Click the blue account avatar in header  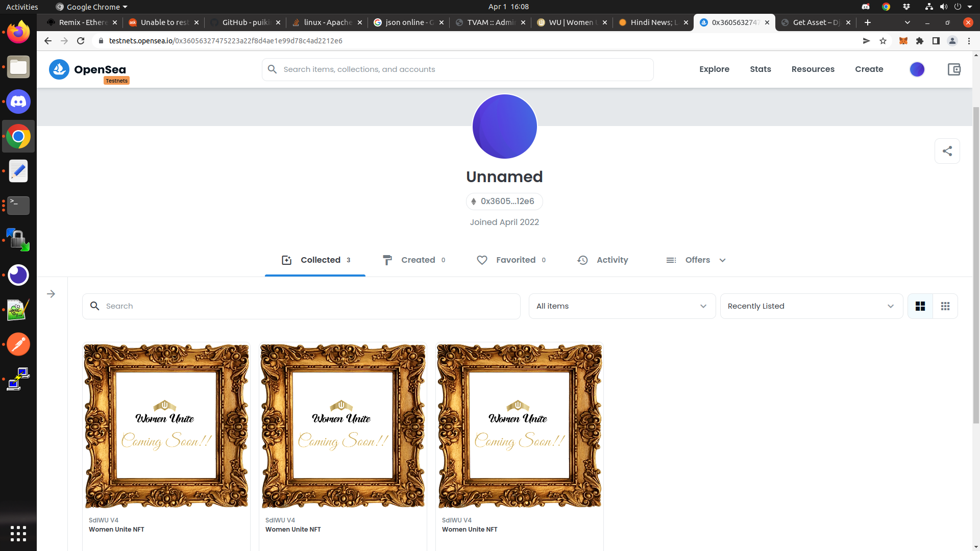point(917,69)
